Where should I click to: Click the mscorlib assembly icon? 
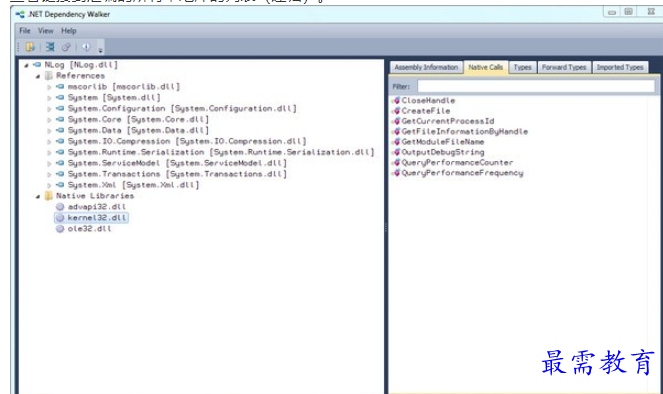click(x=60, y=87)
